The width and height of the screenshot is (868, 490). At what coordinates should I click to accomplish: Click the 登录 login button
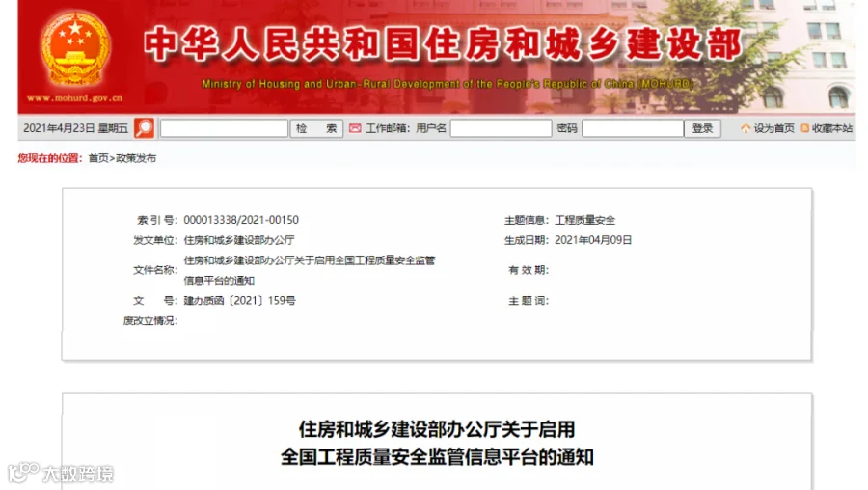tap(702, 128)
